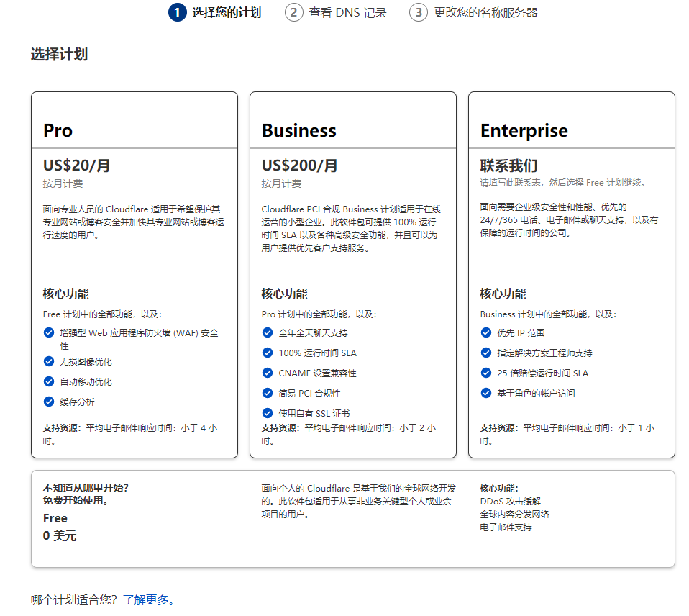The image size is (689, 616).
Task: Click the US$200/月 price text
Action: pos(300,166)
